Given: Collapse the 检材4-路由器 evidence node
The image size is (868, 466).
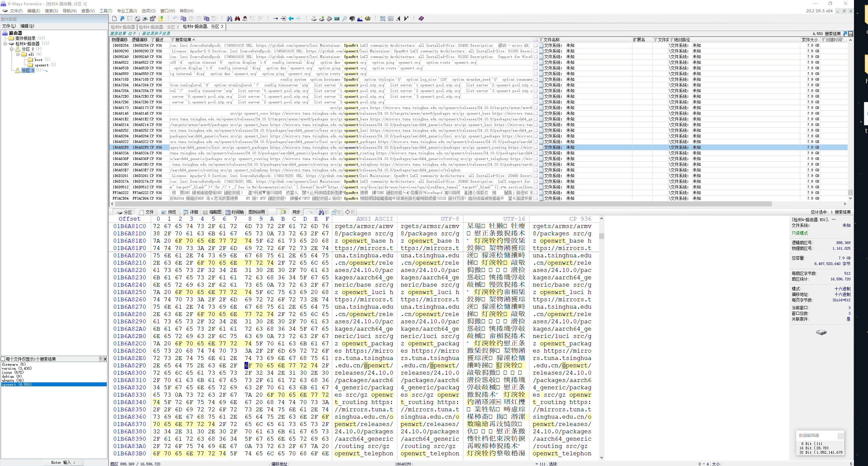Looking at the screenshot, I should pyautogui.click(x=5, y=44).
